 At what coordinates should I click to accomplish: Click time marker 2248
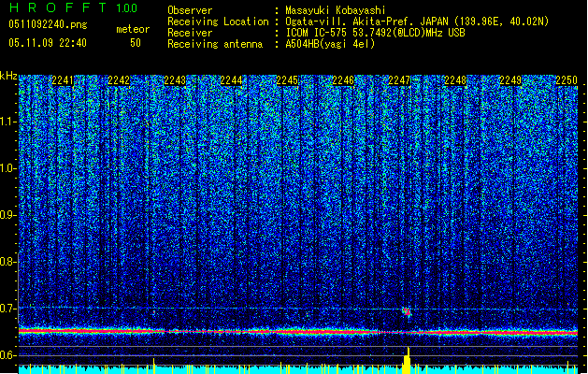tap(455, 80)
